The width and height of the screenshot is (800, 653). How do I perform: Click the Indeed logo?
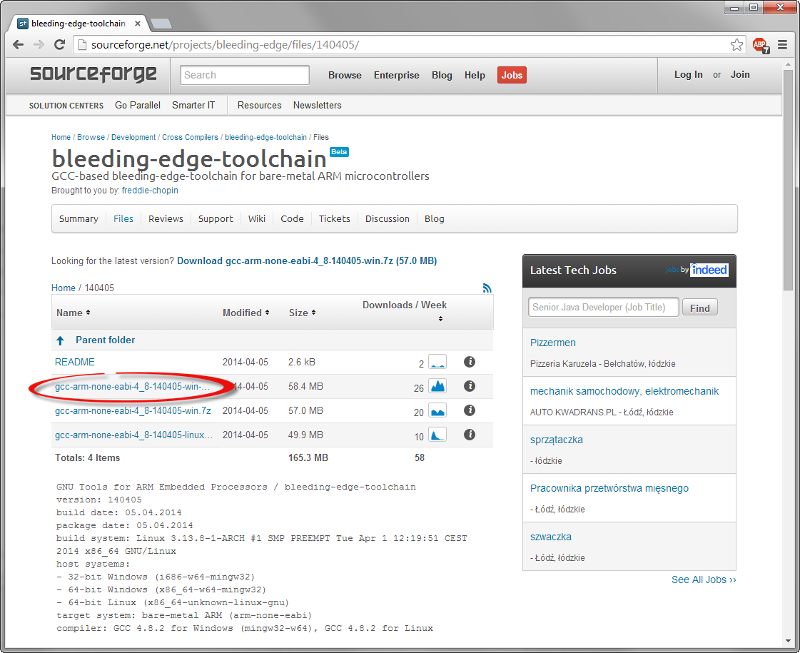click(709, 270)
